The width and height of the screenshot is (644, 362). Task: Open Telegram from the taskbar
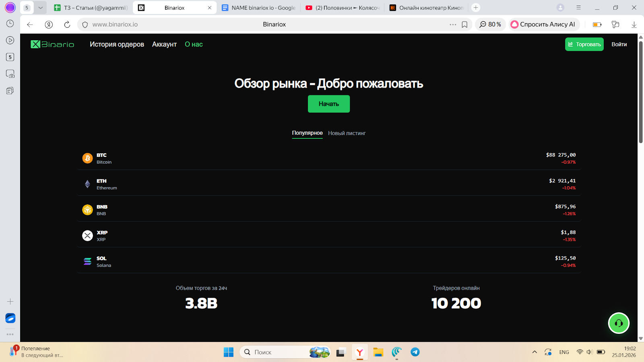tap(415, 352)
